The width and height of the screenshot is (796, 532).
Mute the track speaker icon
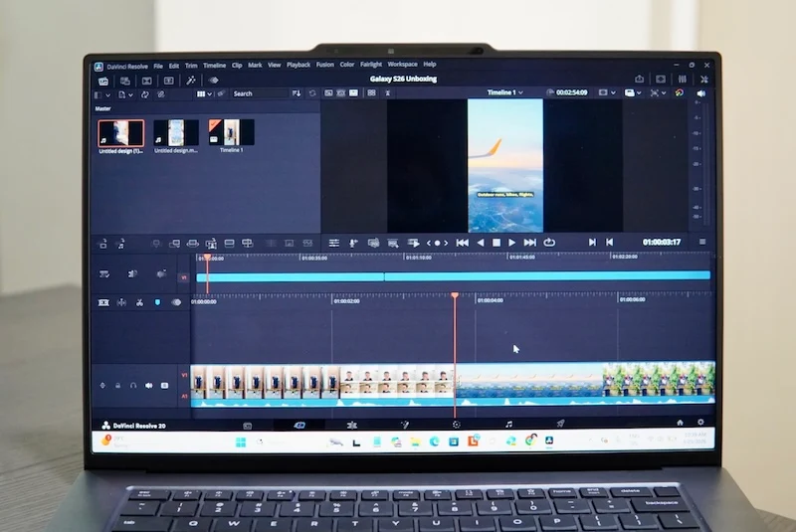(148, 386)
